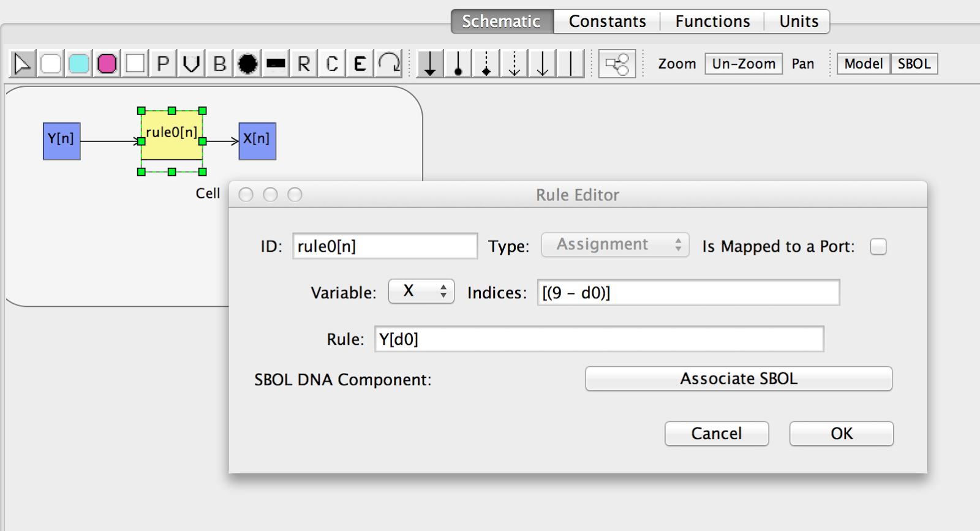Switch to SBOL view
This screenshot has width=980, height=531.
(x=914, y=64)
